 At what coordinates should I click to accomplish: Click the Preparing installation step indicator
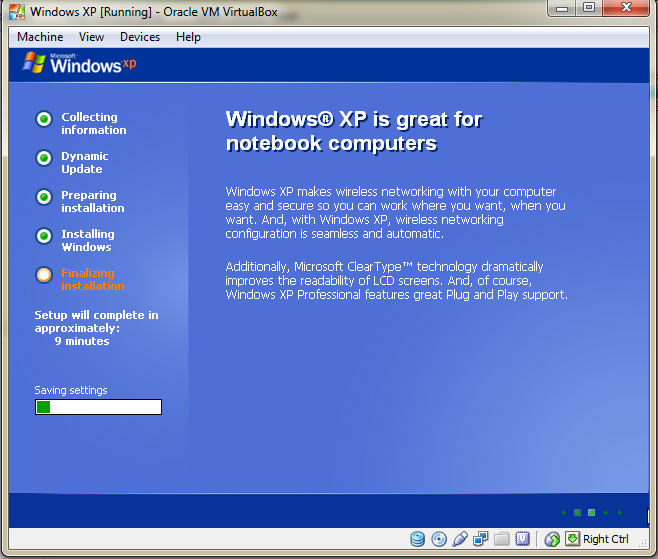pyautogui.click(x=44, y=197)
